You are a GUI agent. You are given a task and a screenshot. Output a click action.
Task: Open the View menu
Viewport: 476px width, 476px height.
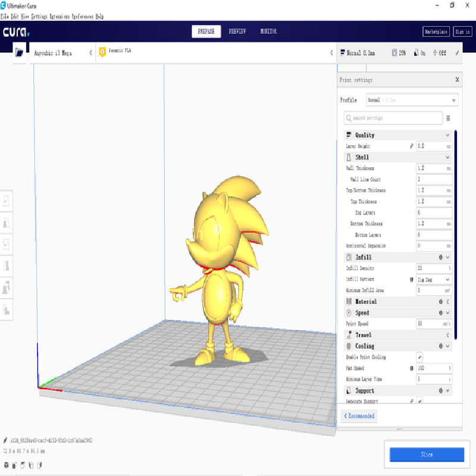25,17
